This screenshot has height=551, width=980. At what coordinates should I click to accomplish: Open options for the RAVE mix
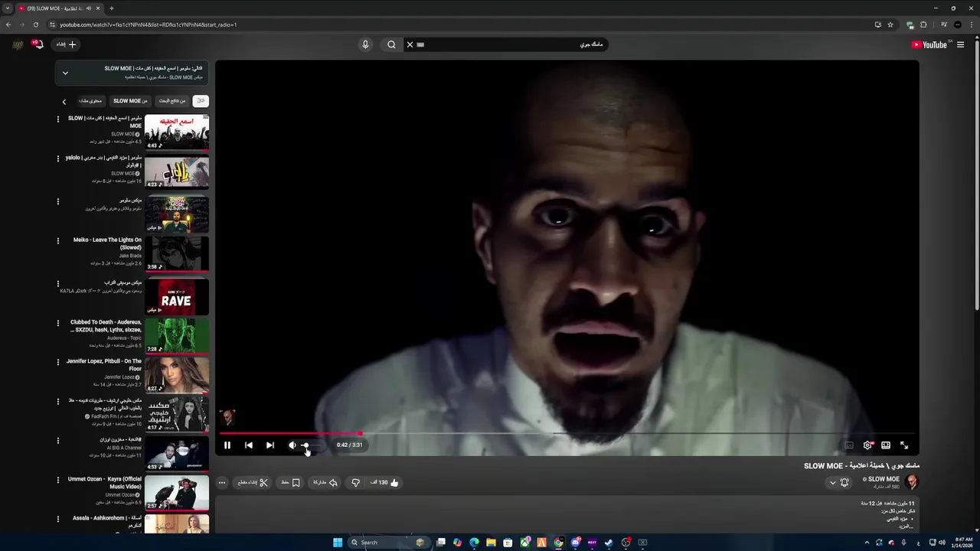57,283
